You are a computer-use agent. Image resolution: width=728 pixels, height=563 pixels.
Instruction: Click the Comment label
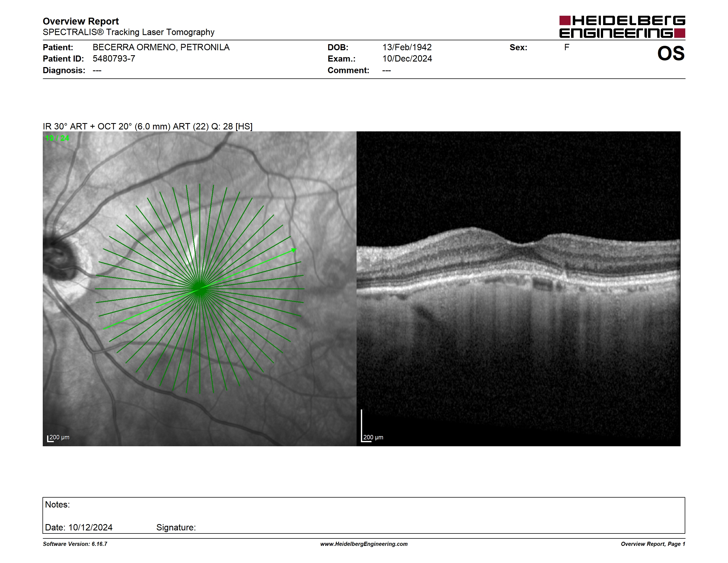348,70
